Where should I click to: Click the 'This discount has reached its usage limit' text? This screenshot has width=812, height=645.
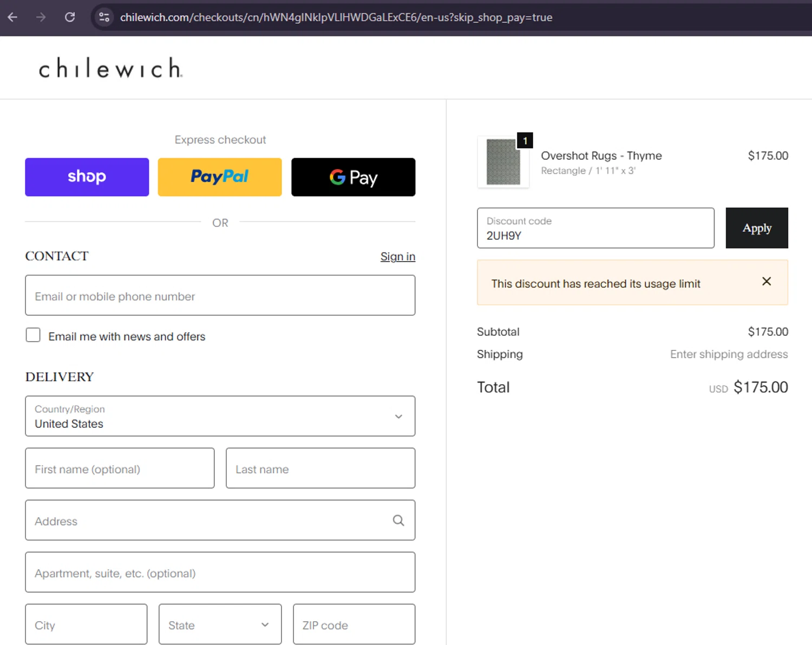click(595, 284)
